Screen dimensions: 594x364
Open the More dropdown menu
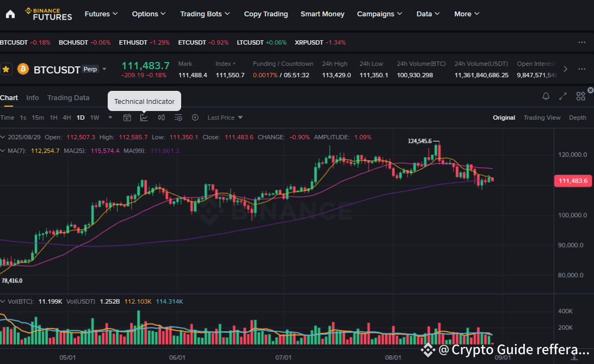[x=467, y=14]
